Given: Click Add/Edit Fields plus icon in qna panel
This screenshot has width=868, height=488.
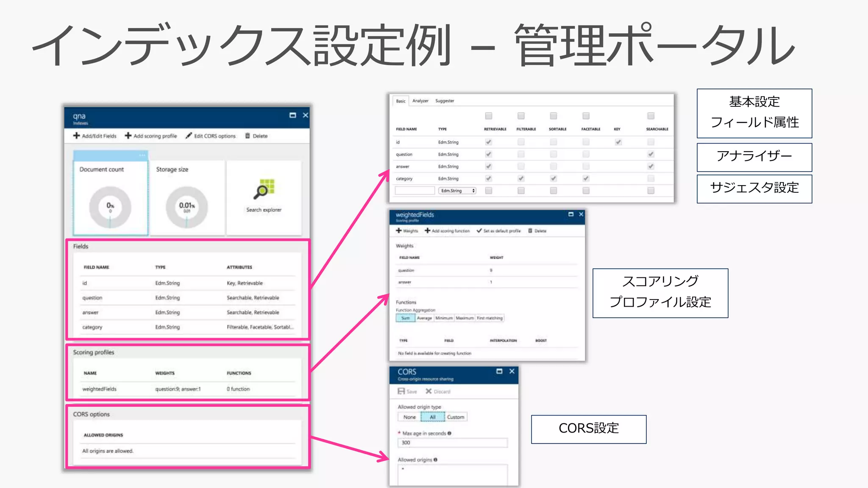Looking at the screenshot, I should [77, 136].
